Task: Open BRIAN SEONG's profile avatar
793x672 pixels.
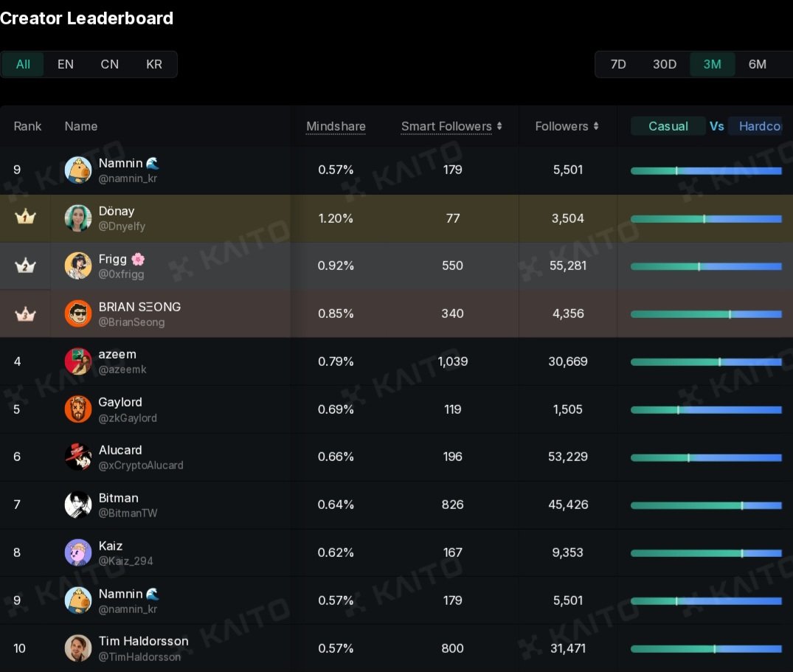Action: point(78,314)
